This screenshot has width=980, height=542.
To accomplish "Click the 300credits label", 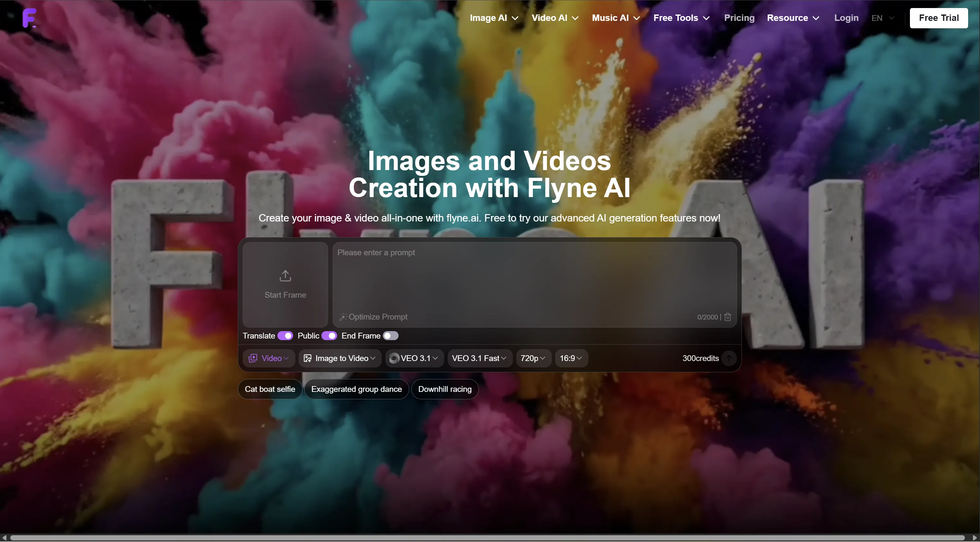I will click(x=700, y=358).
